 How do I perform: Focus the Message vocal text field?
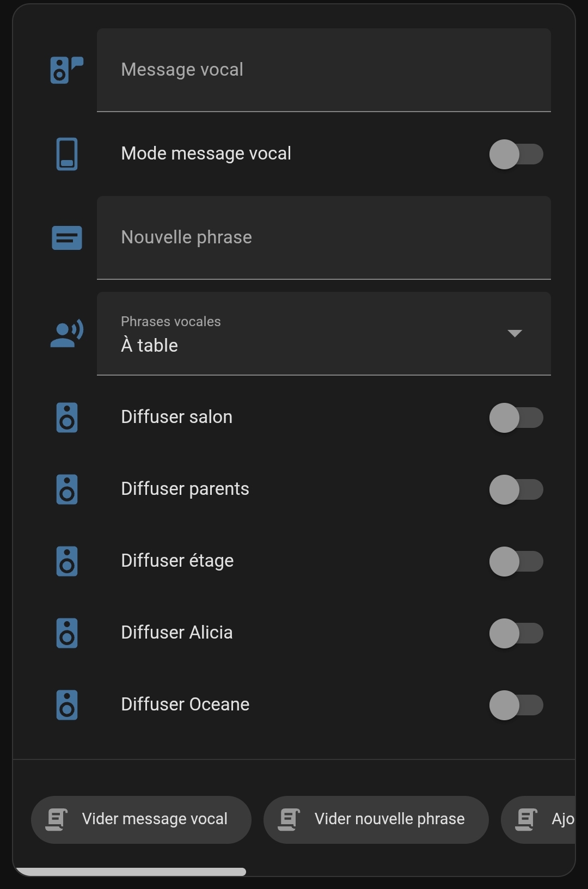click(323, 70)
